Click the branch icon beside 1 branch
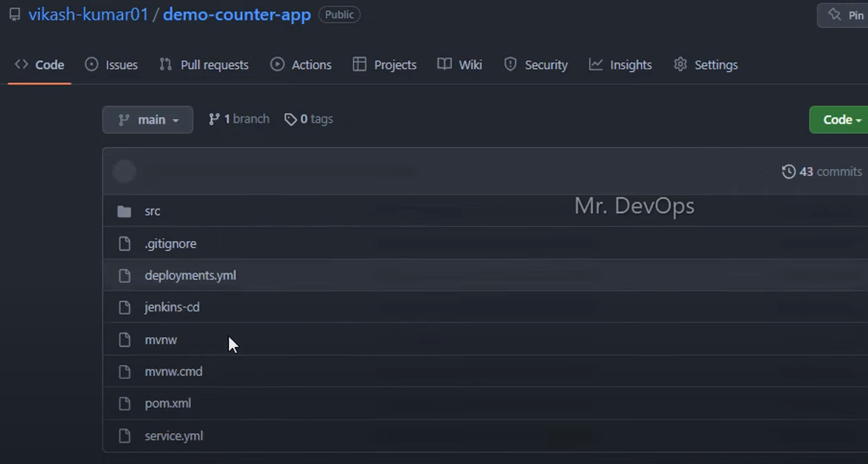 tap(214, 119)
